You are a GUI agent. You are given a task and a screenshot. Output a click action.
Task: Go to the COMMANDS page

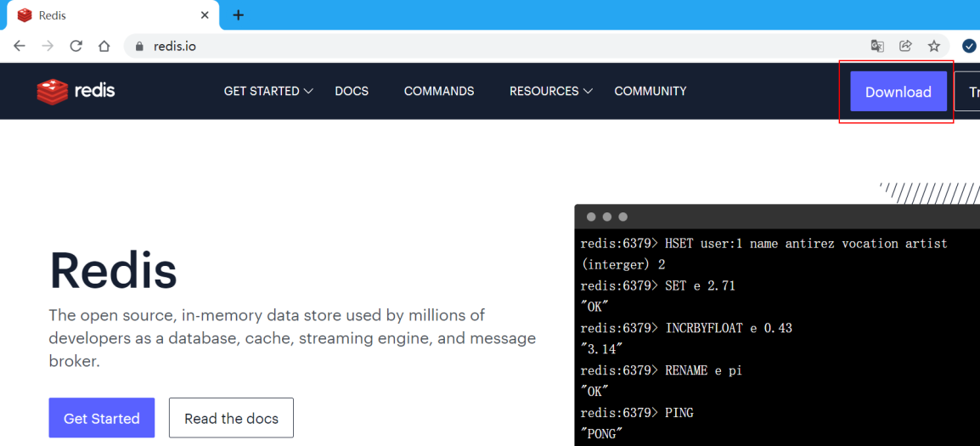[439, 92]
